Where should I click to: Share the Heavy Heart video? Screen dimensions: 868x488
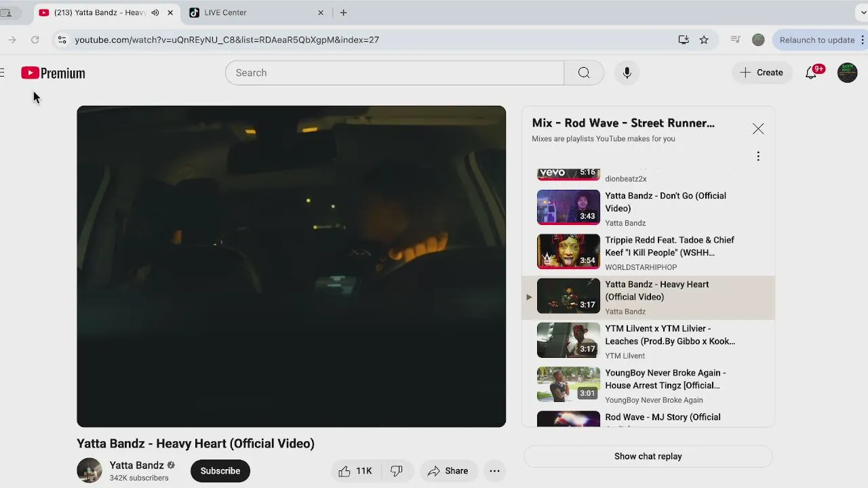(448, 470)
